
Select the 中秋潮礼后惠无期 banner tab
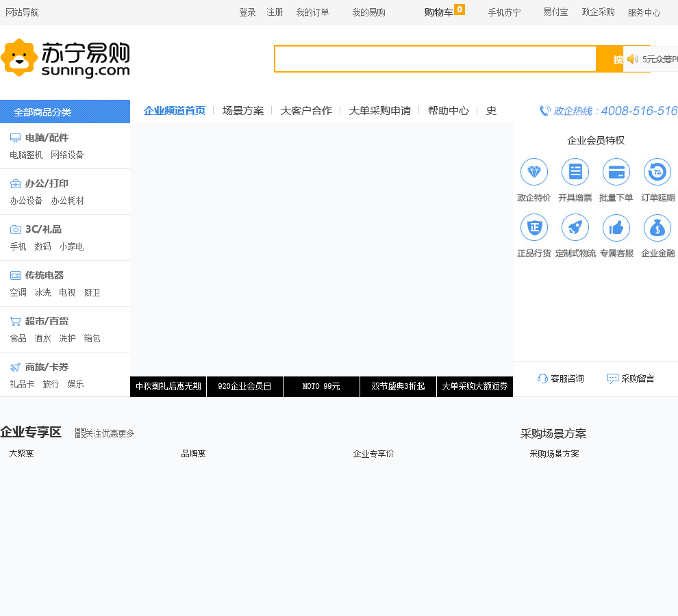coord(168,387)
